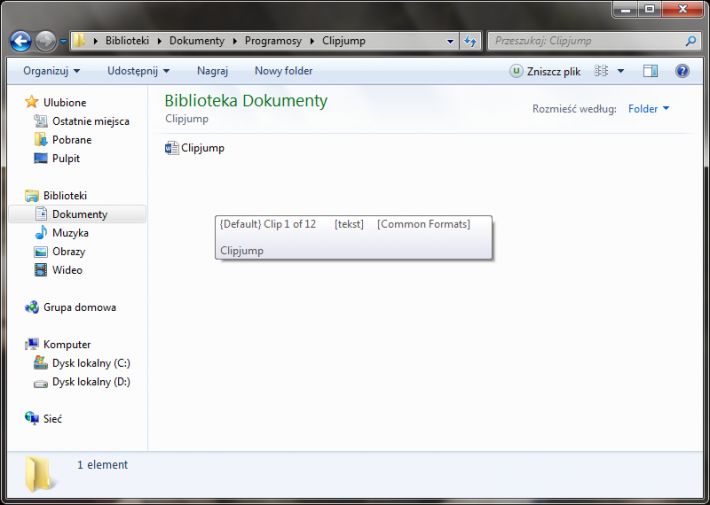Click the Dysk lokalny (D:) drive icon
Screen dimensions: 710x505
click(x=41, y=384)
